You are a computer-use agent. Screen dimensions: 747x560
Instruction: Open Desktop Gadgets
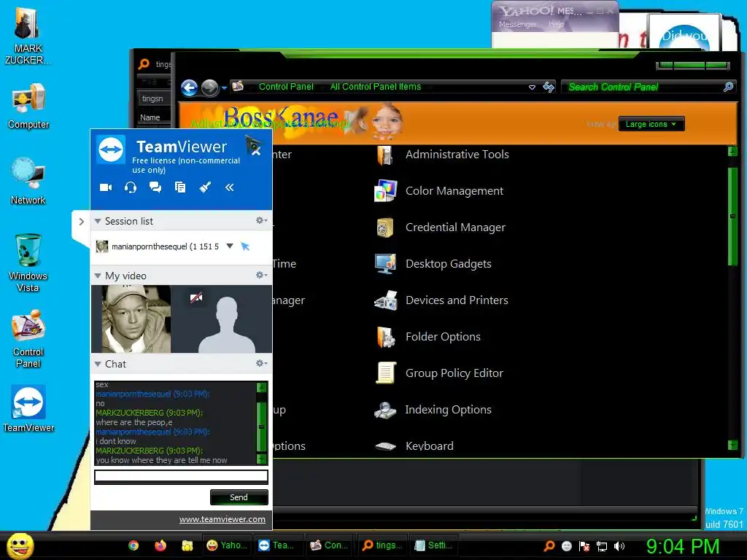433,264
